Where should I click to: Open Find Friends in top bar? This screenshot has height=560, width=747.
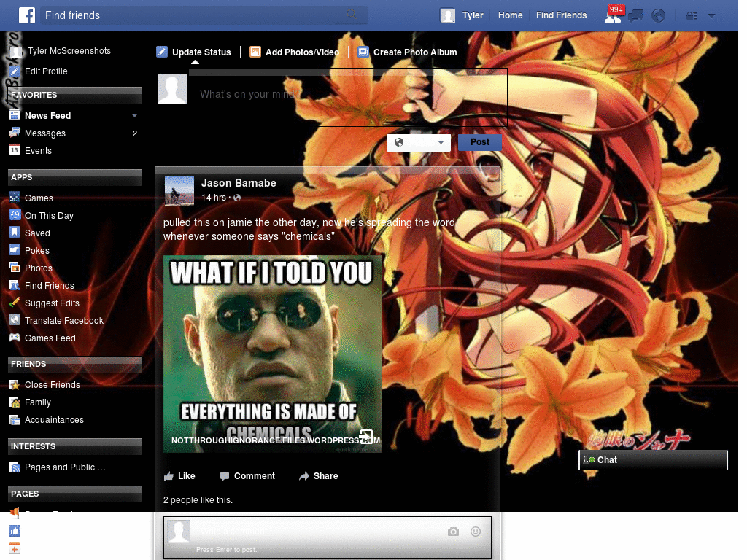tap(561, 15)
